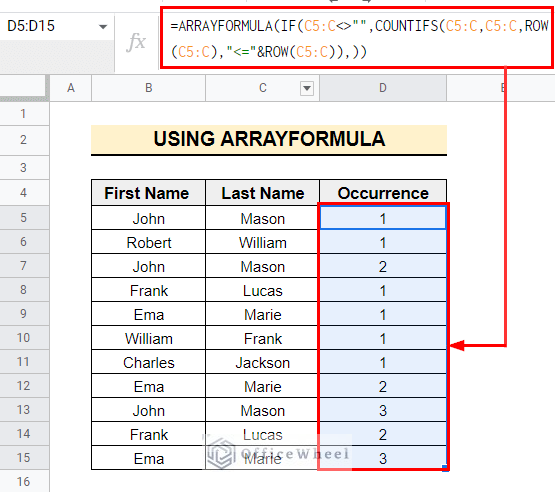
Task: Click the Last Name header cell
Action: 262,193
